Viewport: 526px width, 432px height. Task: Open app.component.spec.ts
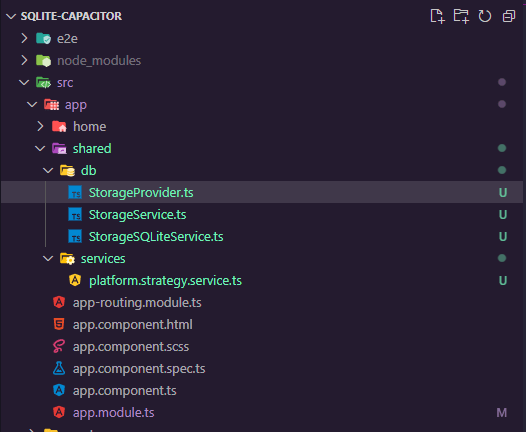(x=139, y=369)
